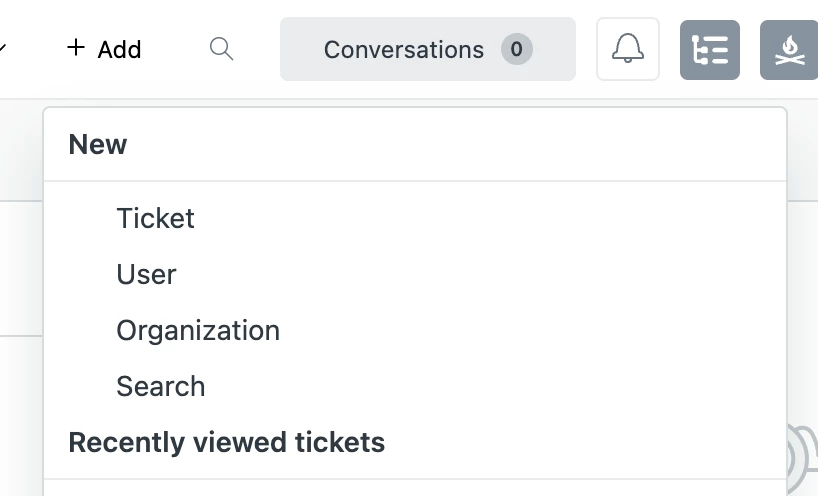The image size is (818, 496).
Task: Click the Recently viewed tickets heading
Action: [226, 442]
